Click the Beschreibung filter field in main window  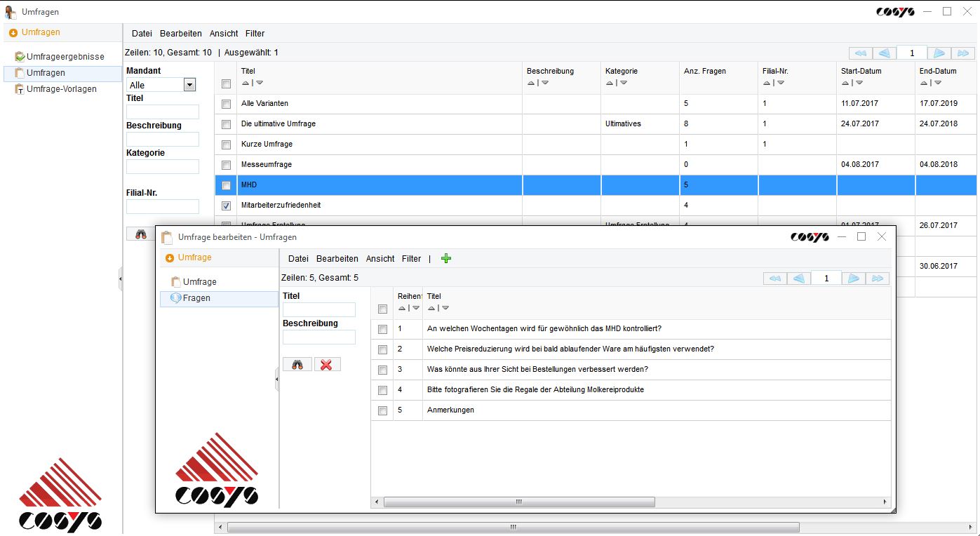(x=163, y=140)
